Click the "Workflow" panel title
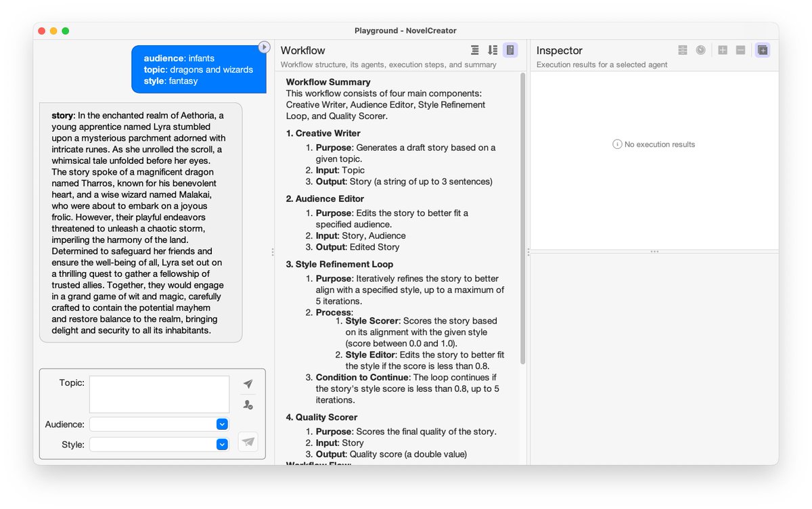812x509 pixels. click(x=302, y=51)
